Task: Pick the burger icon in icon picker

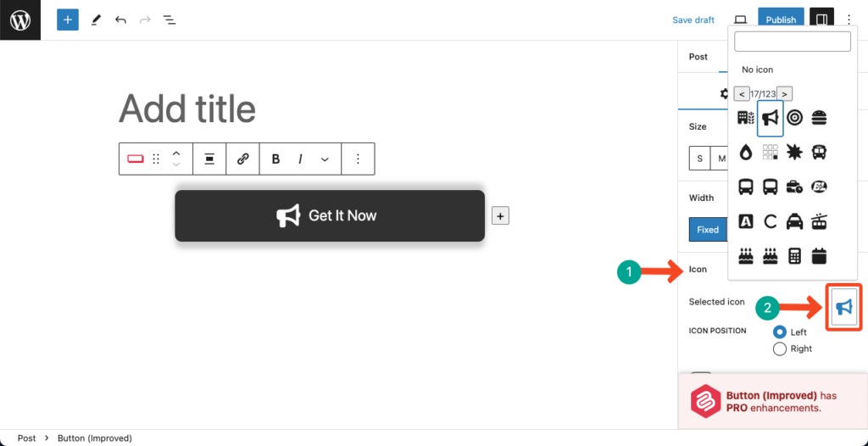Action: pos(819,118)
